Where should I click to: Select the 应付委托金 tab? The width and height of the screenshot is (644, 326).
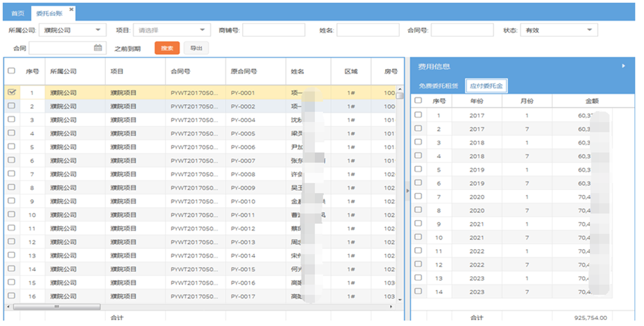click(x=486, y=86)
